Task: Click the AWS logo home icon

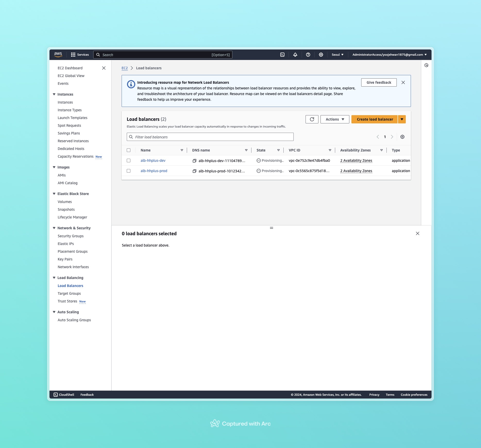Action: pyautogui.click(x=58, y=55)
